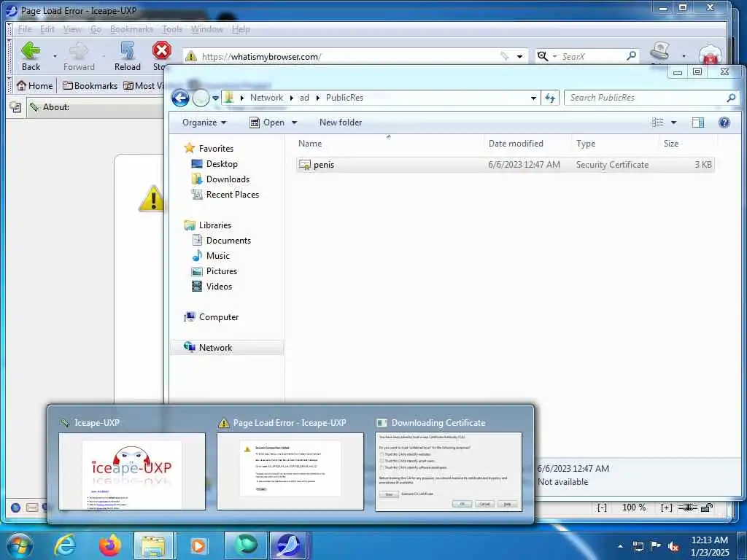Click Home in Iceape bookmarks toolbar
The image size is (747, 560).
point(34,86)
